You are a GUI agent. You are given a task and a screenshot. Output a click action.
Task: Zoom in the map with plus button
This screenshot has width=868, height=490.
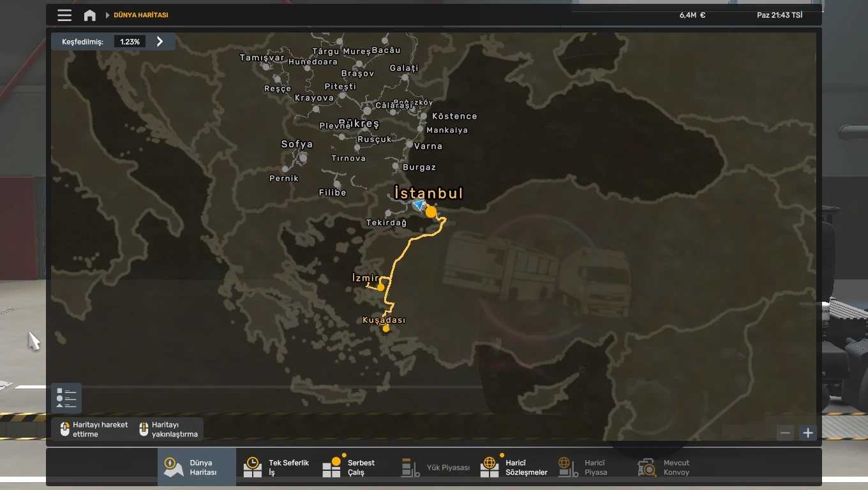click(x=808, y=433)
